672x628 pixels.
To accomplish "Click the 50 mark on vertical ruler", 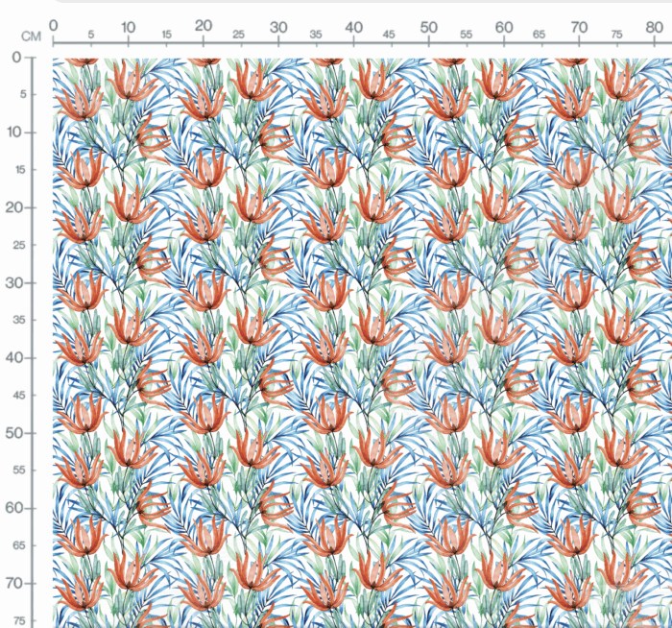I will coord(13,433).
